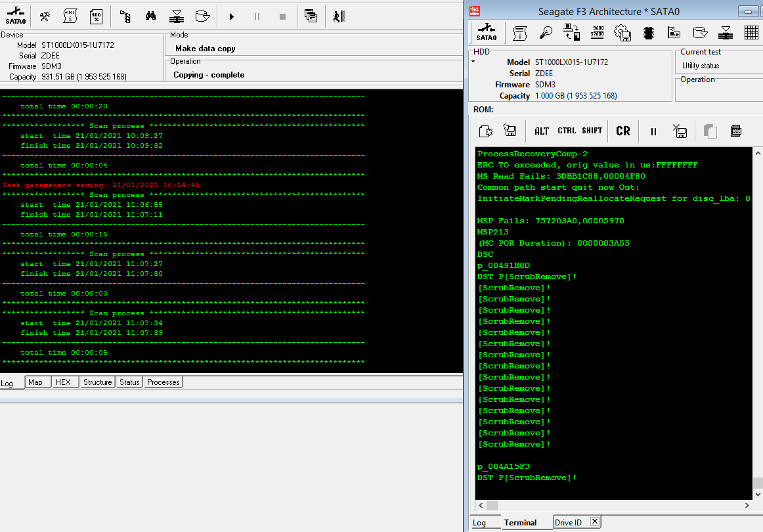Viewport: 763px width, 532px height.
Task: Open the tools icon with crossed hammer and wrench
Action: (x=45, y=16)
